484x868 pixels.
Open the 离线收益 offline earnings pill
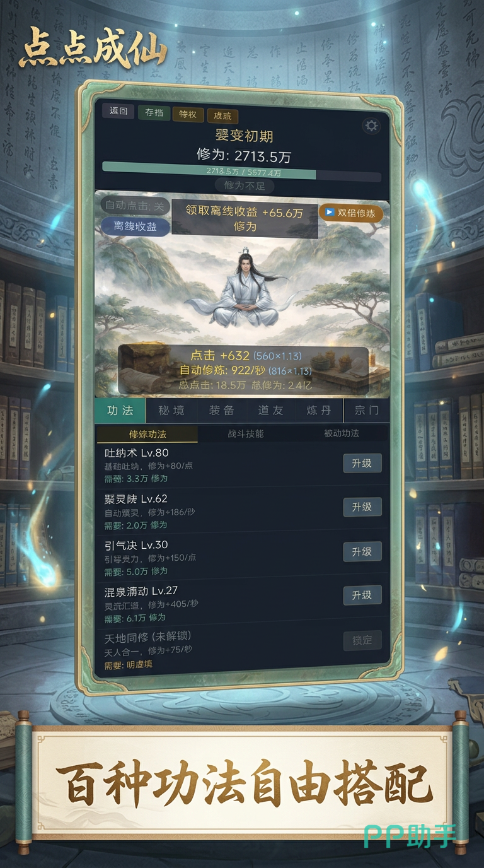click(135, 226)
